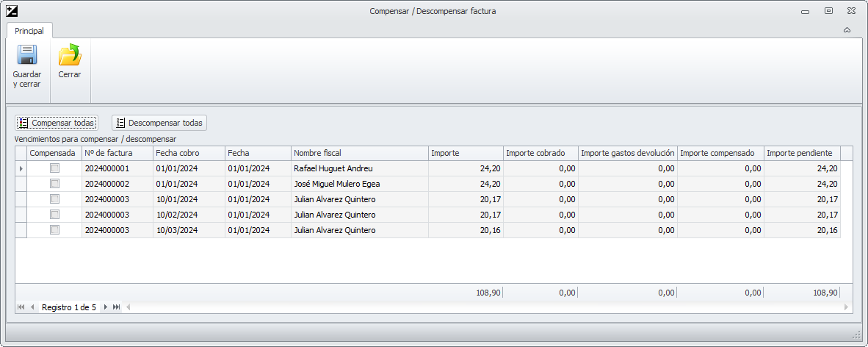Screen dimensions: 868x347
Task: Toggle Compensada for the 10/03/2024 invoice row
Action: point(54,230)
